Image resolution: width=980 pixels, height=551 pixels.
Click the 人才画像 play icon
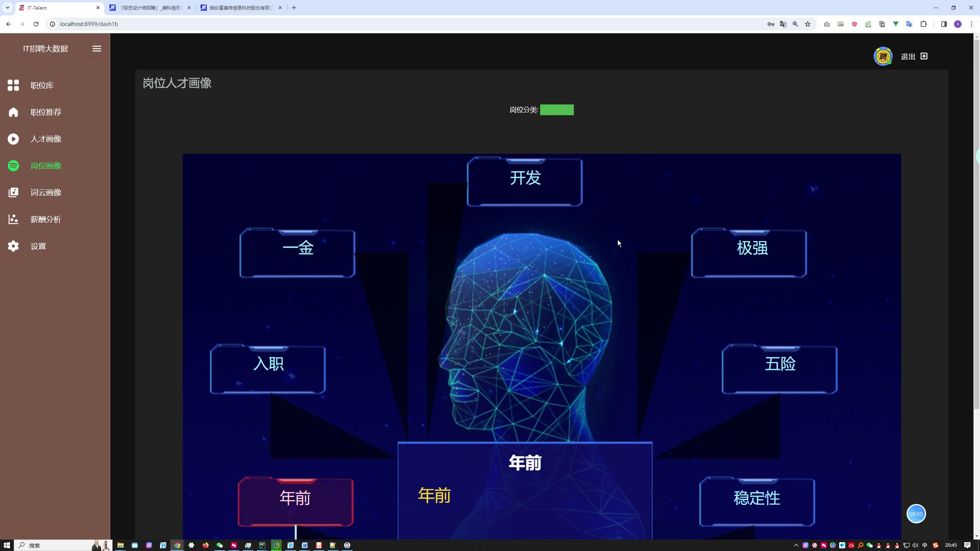(13, 139)
